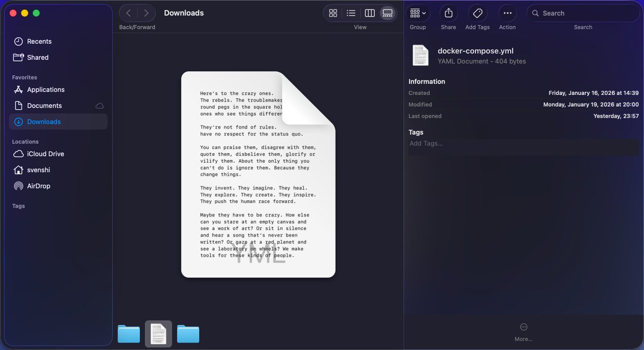Click the Downloads arrow icon

pos(18,122)
